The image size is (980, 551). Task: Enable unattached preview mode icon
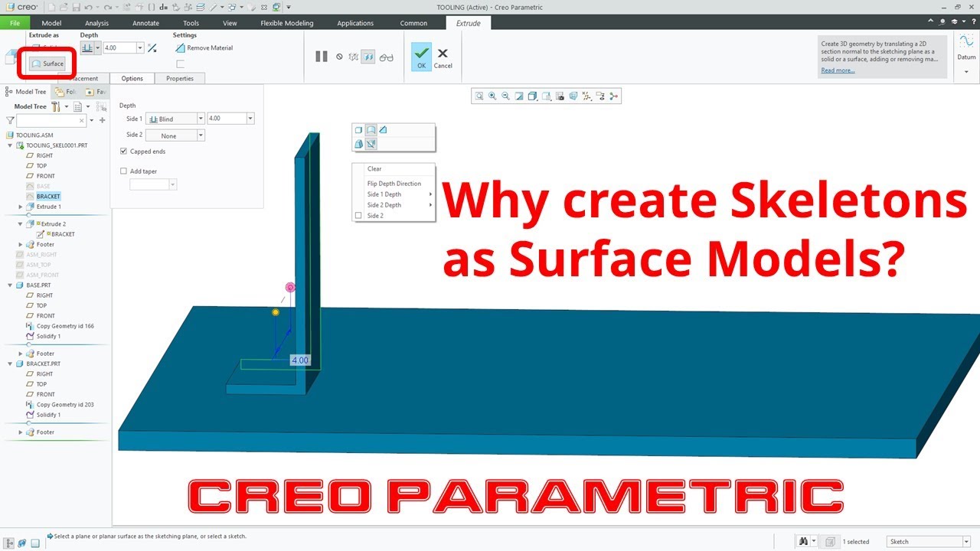coord(353,57)
